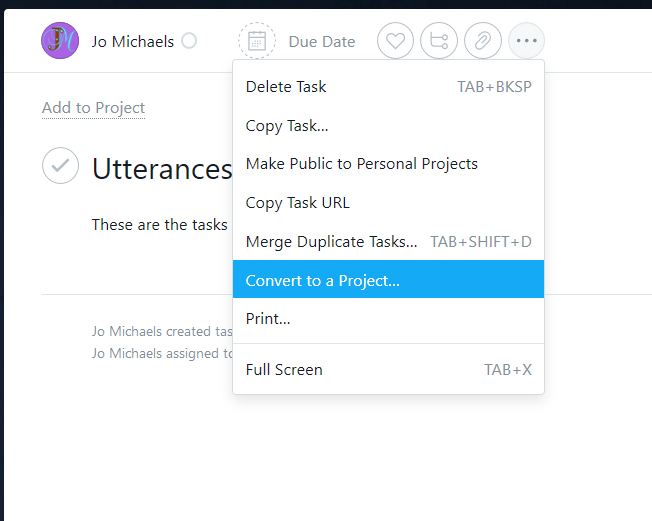The width and height of the screenshot is (652, 521).
Task: Mark the Utterances task complete
Action: point(61,166)
